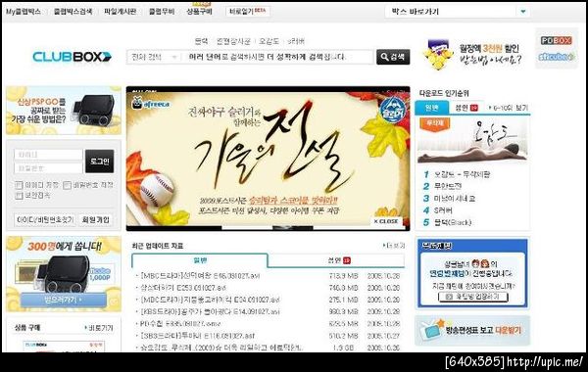Open rank 3 미남이시네요 entry
588x372 pixels.
[455, 198]
